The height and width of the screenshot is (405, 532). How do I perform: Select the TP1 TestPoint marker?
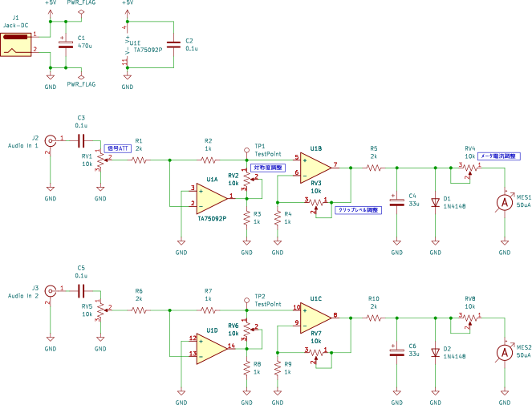[247, 148]
